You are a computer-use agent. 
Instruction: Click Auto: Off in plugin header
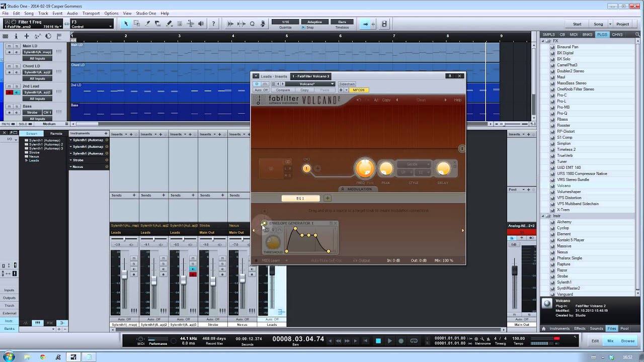click(261, 90)
